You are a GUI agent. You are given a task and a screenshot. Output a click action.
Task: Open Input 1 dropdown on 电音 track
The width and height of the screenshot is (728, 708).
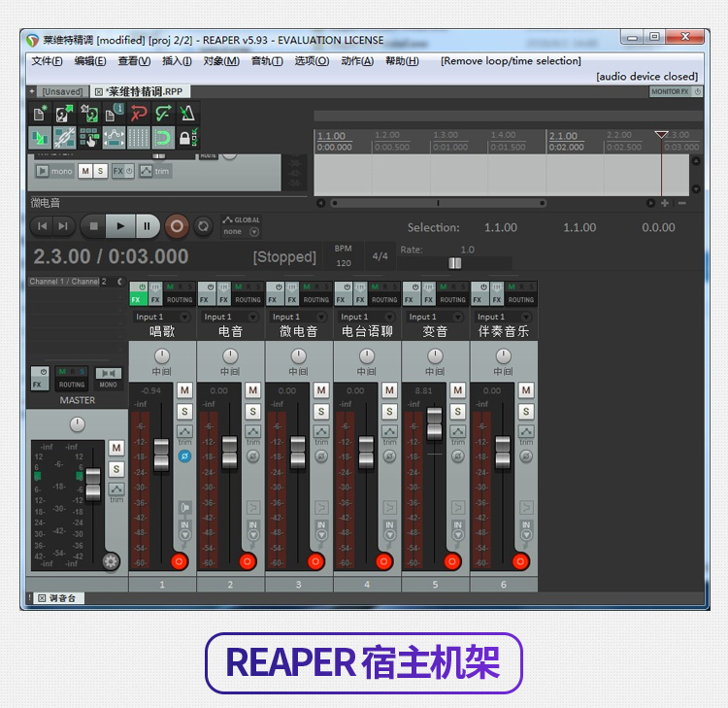click(229, 317)
